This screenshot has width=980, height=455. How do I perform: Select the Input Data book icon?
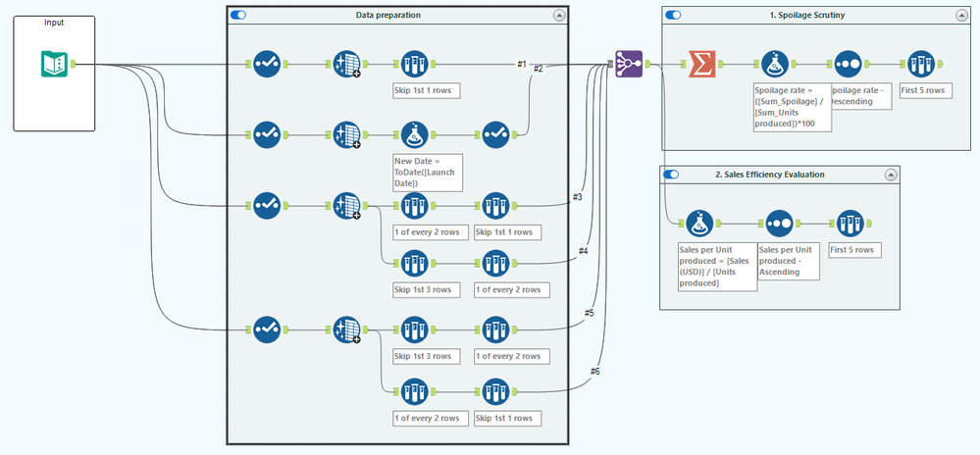pos(54,64)
